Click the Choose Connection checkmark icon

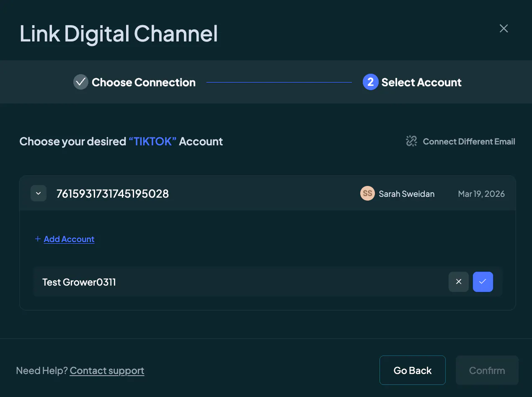point(81,82)
